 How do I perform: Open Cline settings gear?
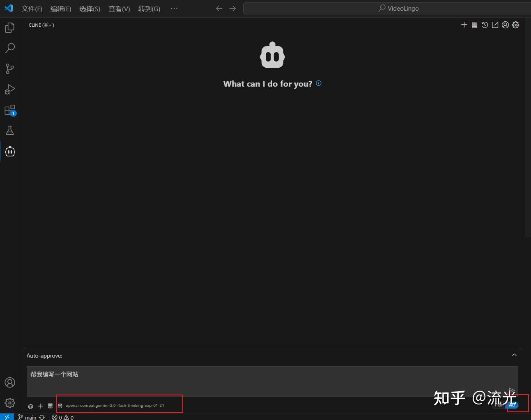pos(515,25)
